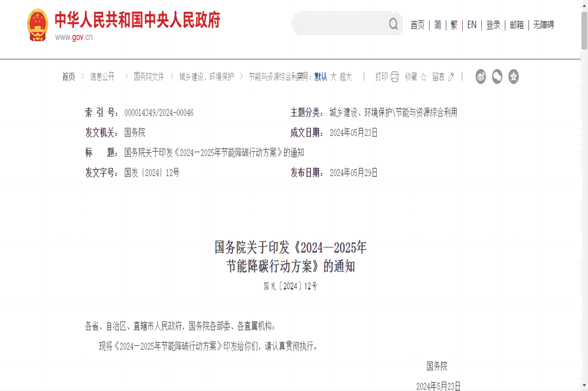Screen dimensions: 588x391
Task: Click the vertical scrollbar thumb
Action: pyautogui.click(x=584, y=30)
